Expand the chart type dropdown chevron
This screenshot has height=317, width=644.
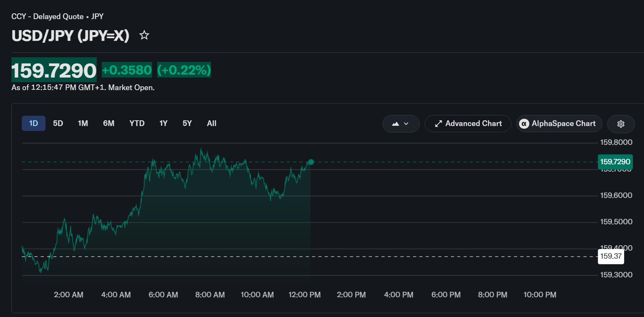click(x=406, y=124)
